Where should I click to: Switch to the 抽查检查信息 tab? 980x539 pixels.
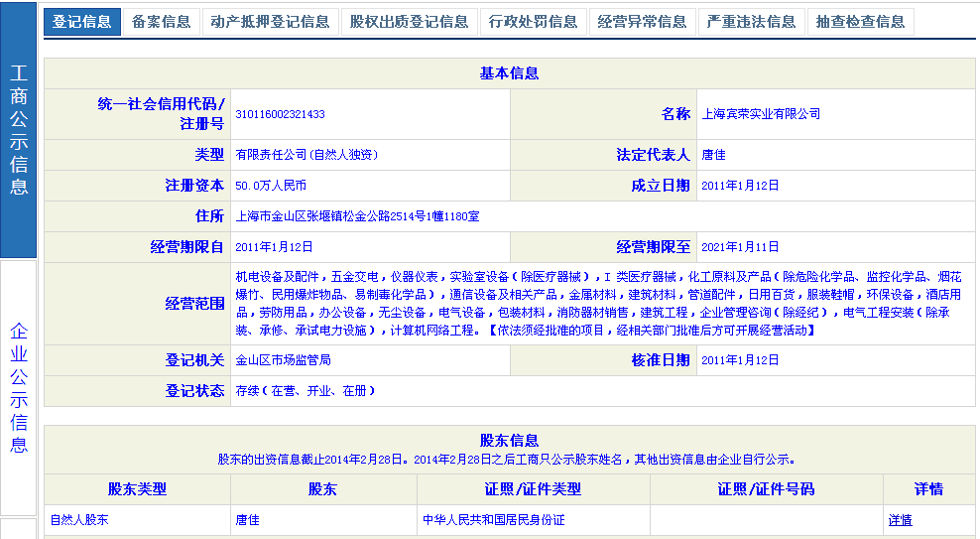[x=860, y=22]
